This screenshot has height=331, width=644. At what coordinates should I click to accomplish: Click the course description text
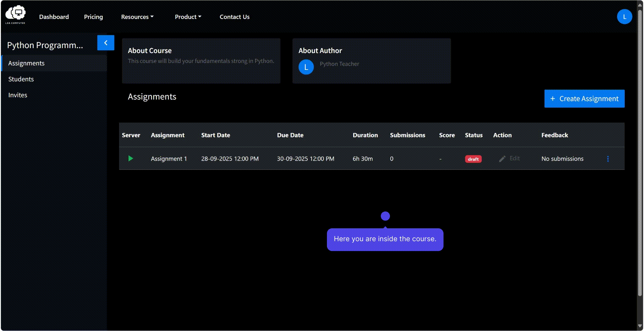201,61
